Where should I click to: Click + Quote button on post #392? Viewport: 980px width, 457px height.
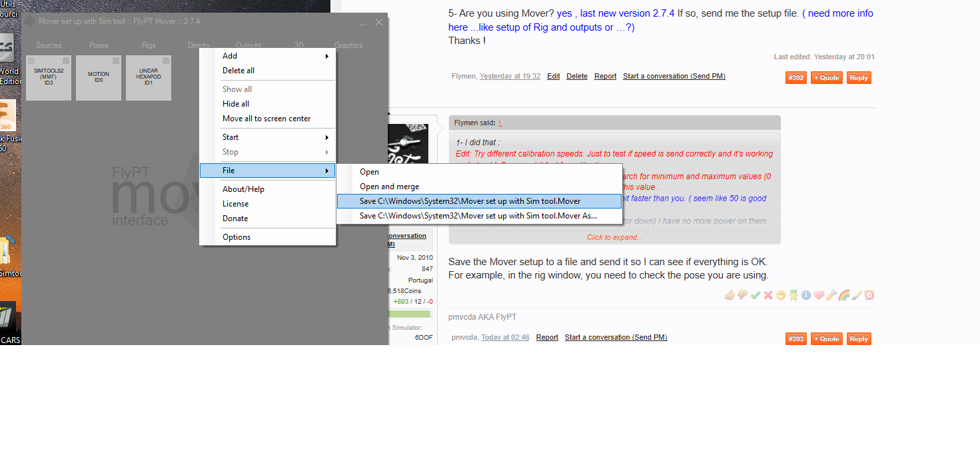(827, 78)
